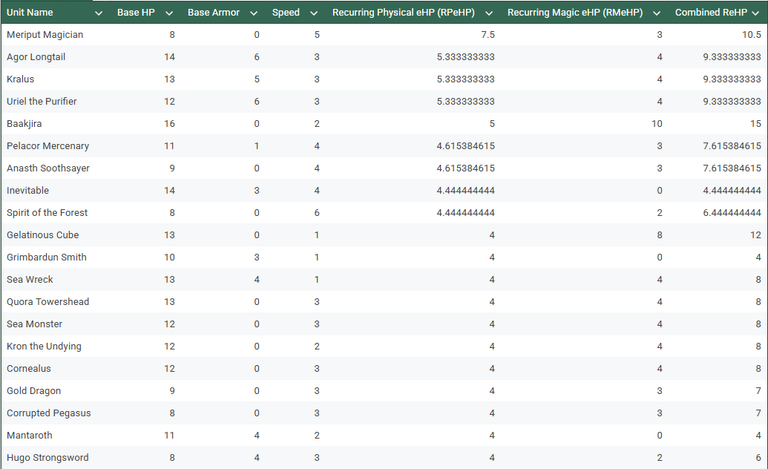Select Baakjira's RMeHP value 10
Viewport: 768px width, 469px height.
pyautogui.click(x=657, y=124)
